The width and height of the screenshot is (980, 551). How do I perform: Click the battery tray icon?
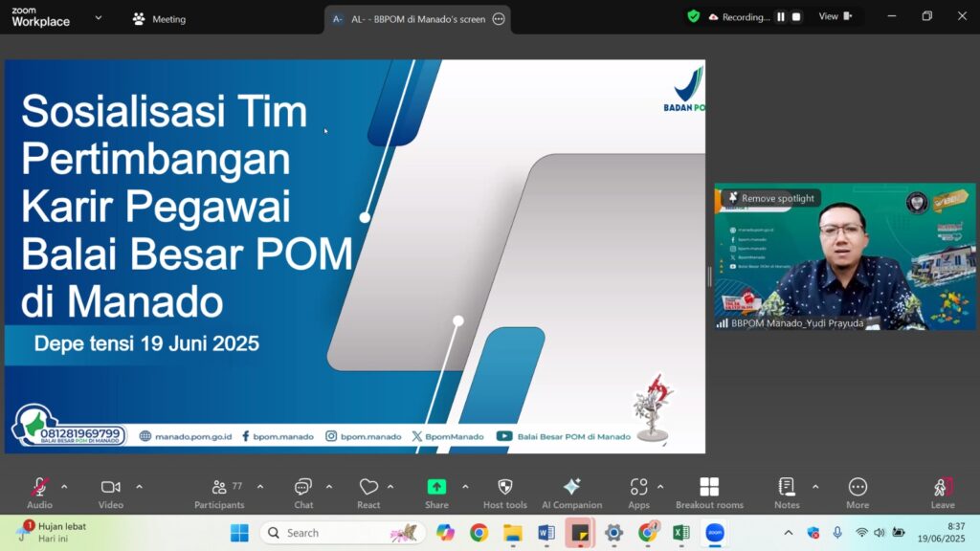coord(899,533)
